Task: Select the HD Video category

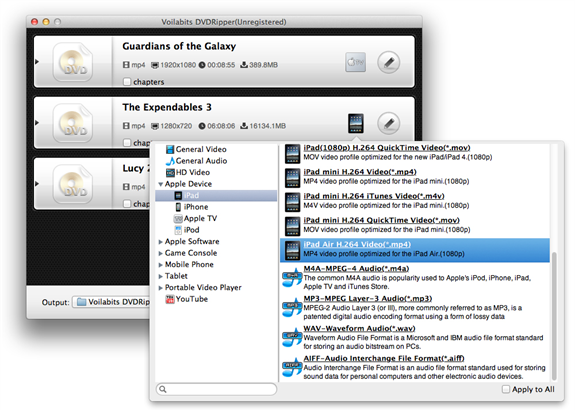Action: coord(193,172)
